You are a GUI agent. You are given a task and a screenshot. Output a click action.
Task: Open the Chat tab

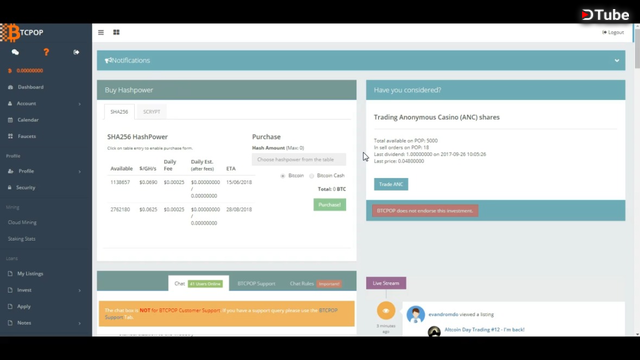199,284
